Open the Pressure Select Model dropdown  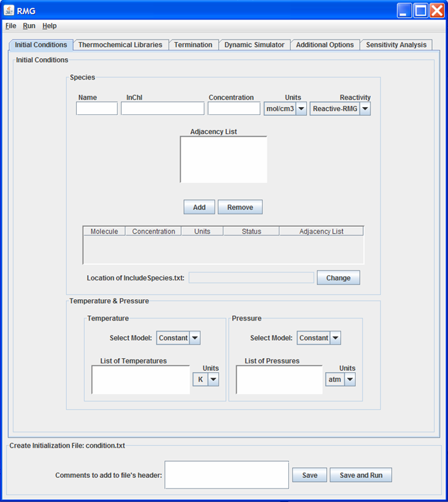(319, 338)
